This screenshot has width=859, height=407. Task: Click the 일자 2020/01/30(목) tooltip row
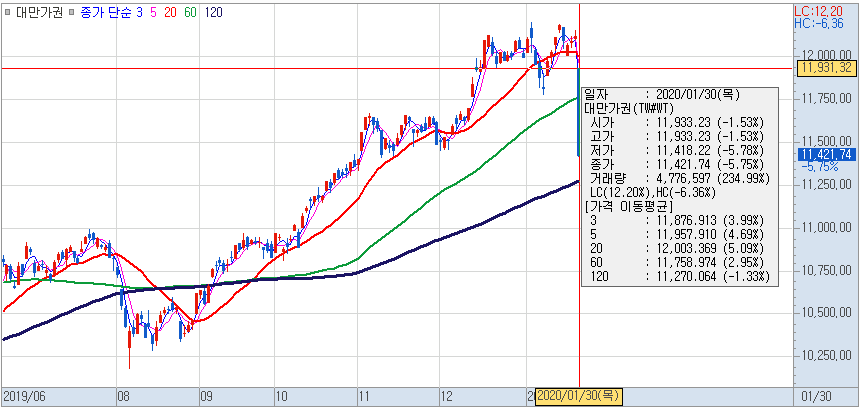click(662, 95)
